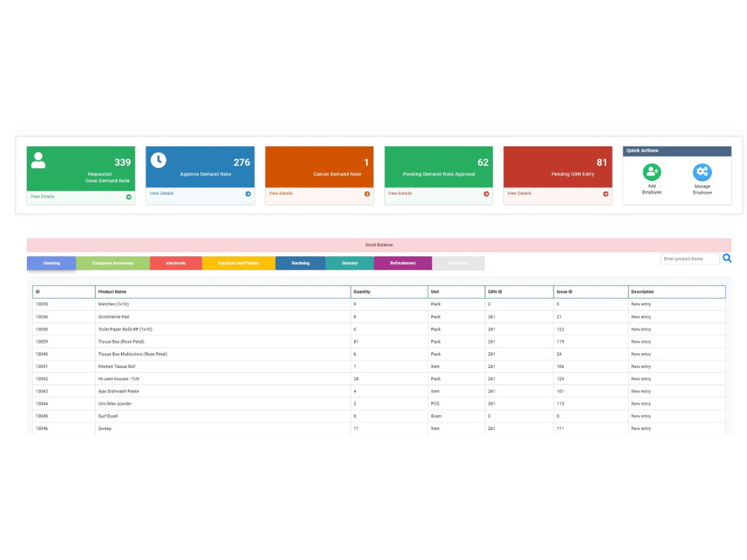Focus the Enter product Name field
This screenshot has width=747, height=560.
689,258
